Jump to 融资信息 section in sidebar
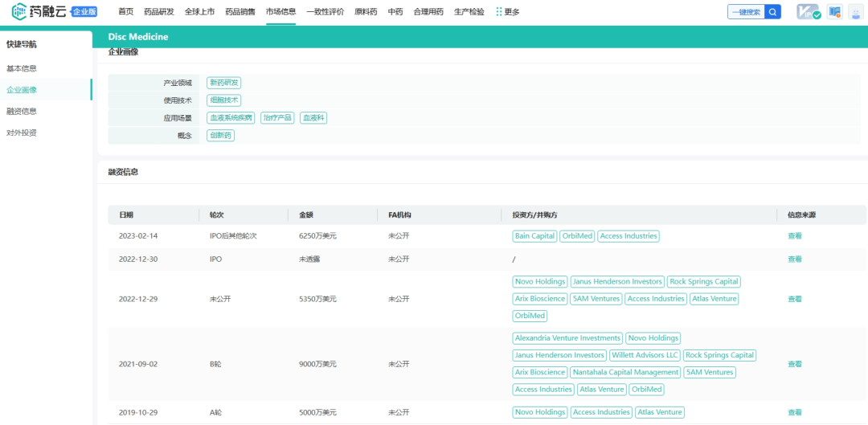 point(22,112)
